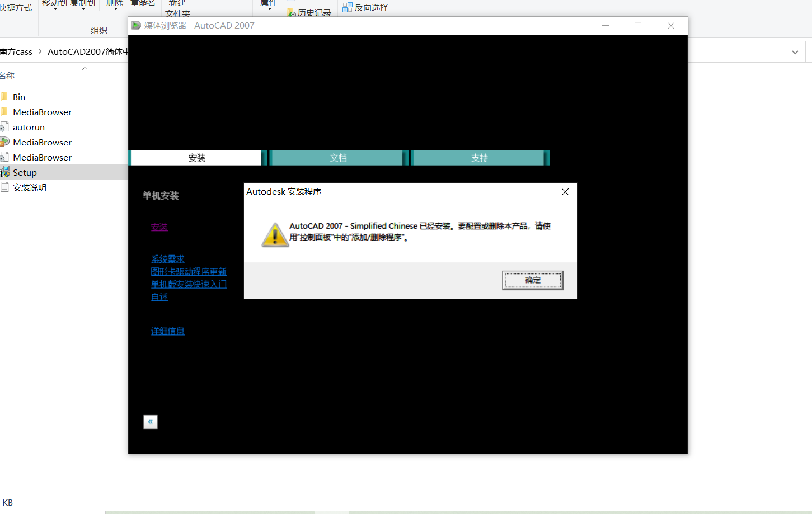The height and width of the screenshot is (514, 812).
Task: Open the 单机版安装快速入门 link
Action: [x=189, y=284]
